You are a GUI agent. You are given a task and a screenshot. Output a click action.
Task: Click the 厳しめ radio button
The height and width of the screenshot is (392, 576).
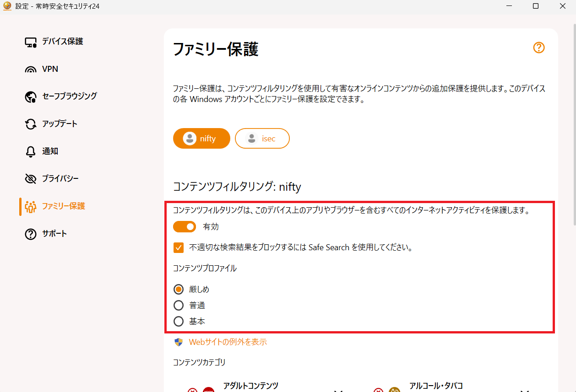[x=179, y=289]
